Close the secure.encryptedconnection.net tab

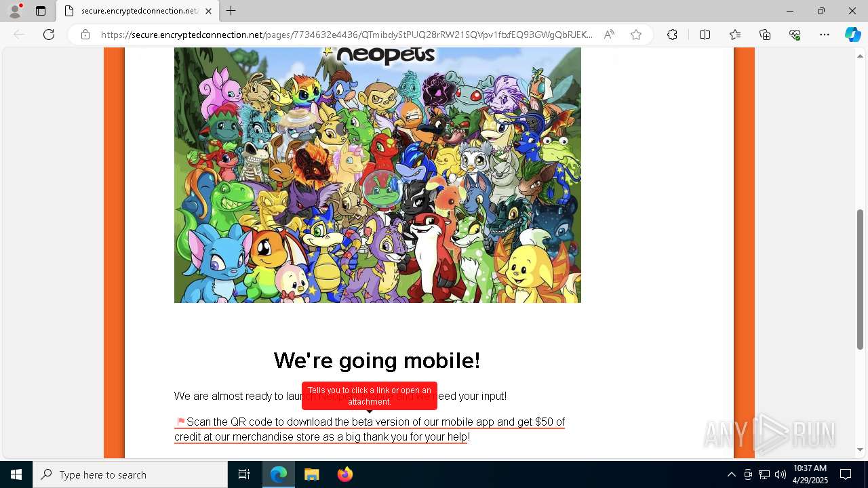coord(209,11)
